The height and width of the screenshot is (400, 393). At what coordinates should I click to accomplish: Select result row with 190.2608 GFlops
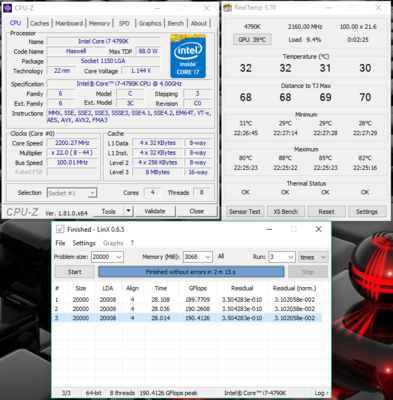pyautogui.click(x=187, y=309)
